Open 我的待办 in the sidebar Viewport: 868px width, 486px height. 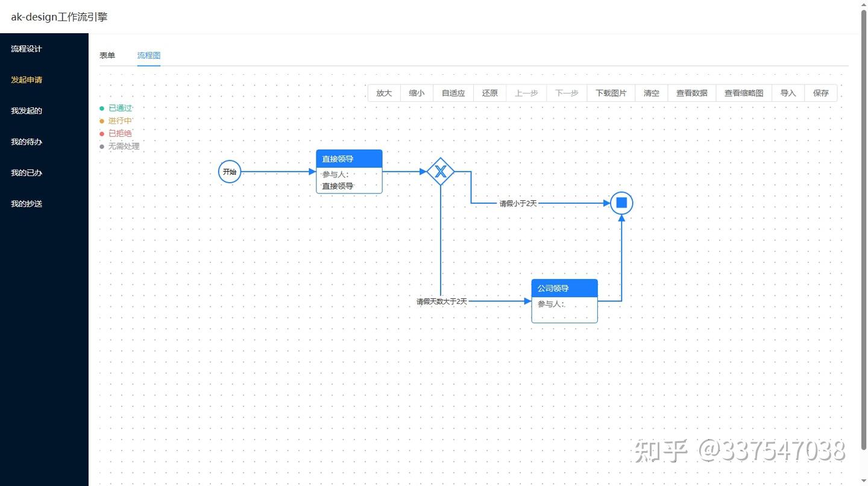(x=25, y=142)
